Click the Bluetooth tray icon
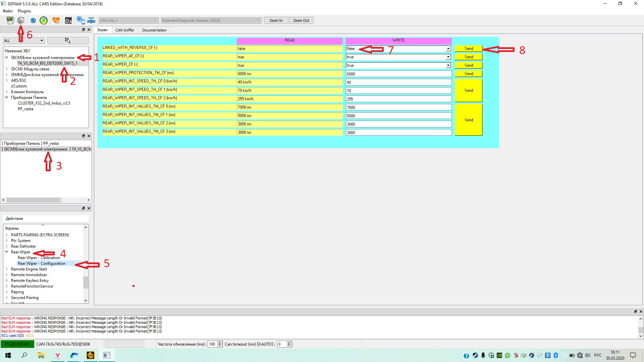The image size is (644, 362). coord(555,356)
